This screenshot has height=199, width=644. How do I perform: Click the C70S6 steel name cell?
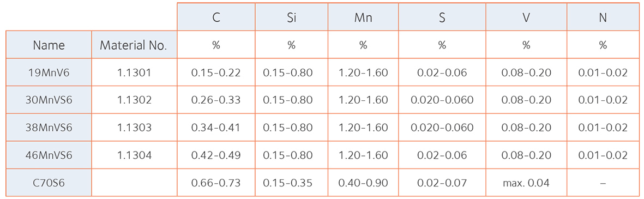(49, 183)
